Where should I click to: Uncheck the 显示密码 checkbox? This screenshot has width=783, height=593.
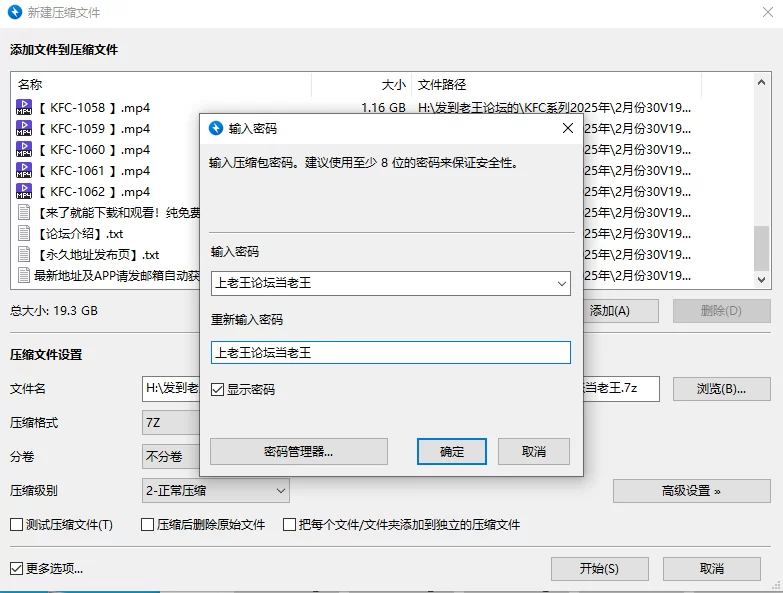(x=217, y=389)
